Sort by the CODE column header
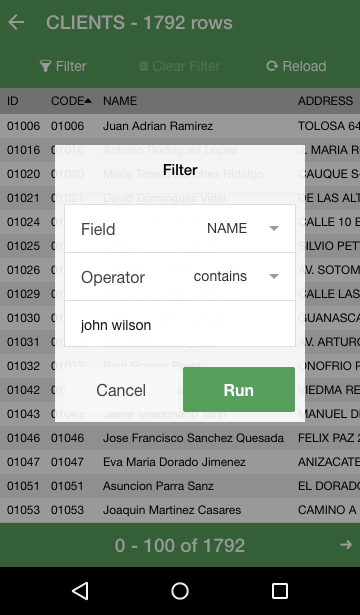 [71, 101]
